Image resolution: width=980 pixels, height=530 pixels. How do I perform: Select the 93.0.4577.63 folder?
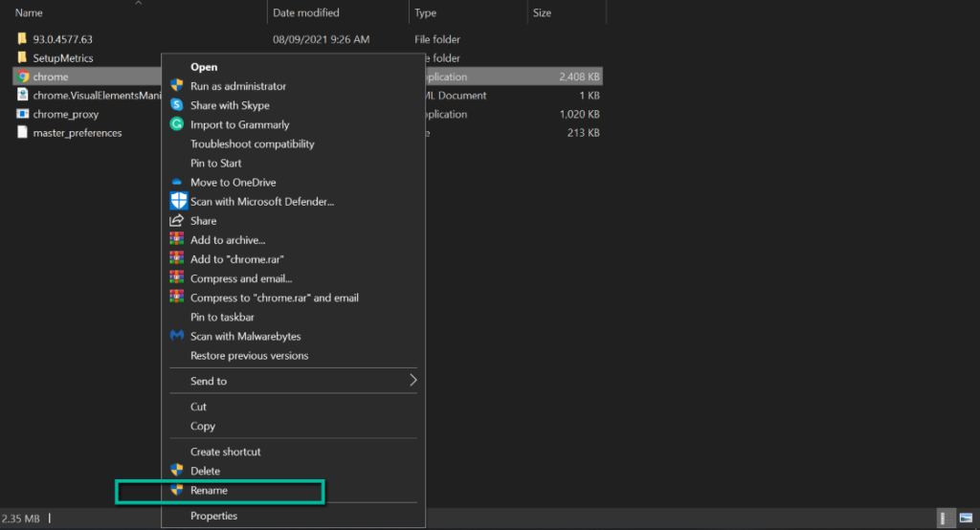(x=61, y=39)
